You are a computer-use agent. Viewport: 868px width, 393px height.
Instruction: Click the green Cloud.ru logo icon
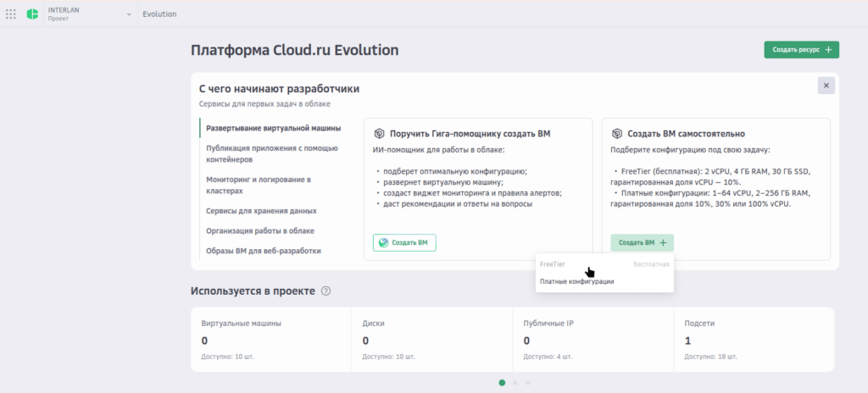click(33, 14)
